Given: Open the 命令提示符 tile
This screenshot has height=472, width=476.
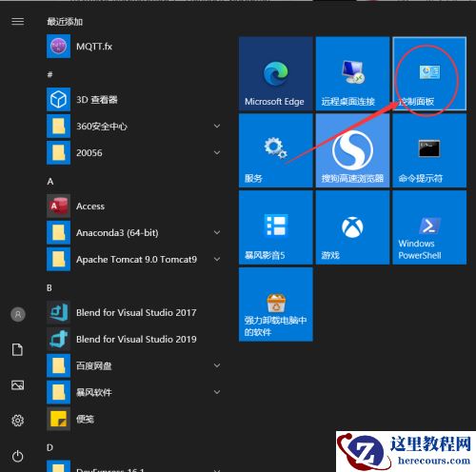Looking at the screenshot, I should point(429,150).
